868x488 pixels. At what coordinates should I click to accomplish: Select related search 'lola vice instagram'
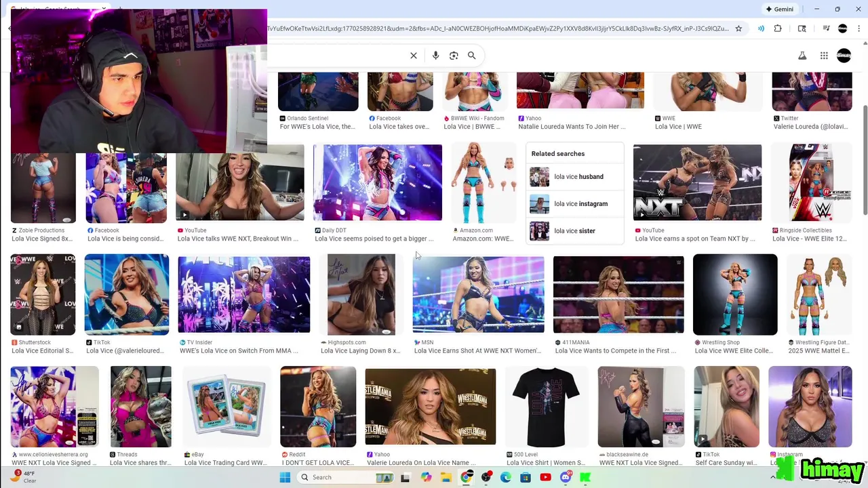(574, 204)
